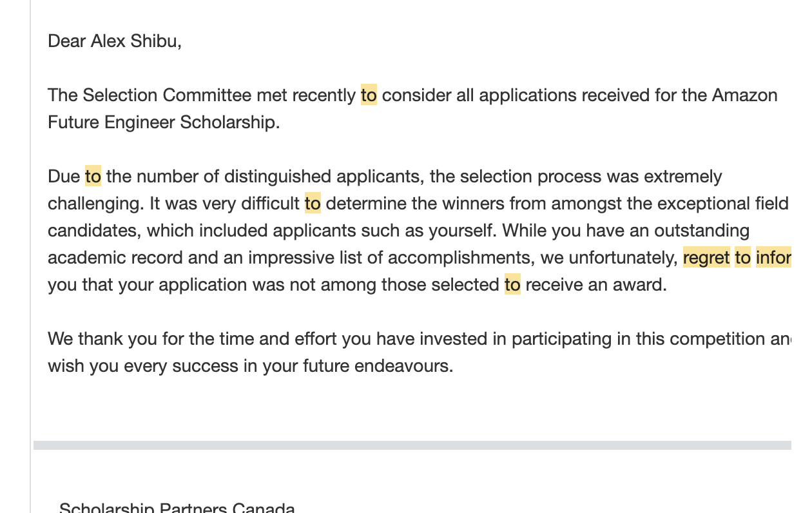Viewport: 812px width, 513px height.
Task: Click the highlighted "infor" text fragment
Action: 773,258
